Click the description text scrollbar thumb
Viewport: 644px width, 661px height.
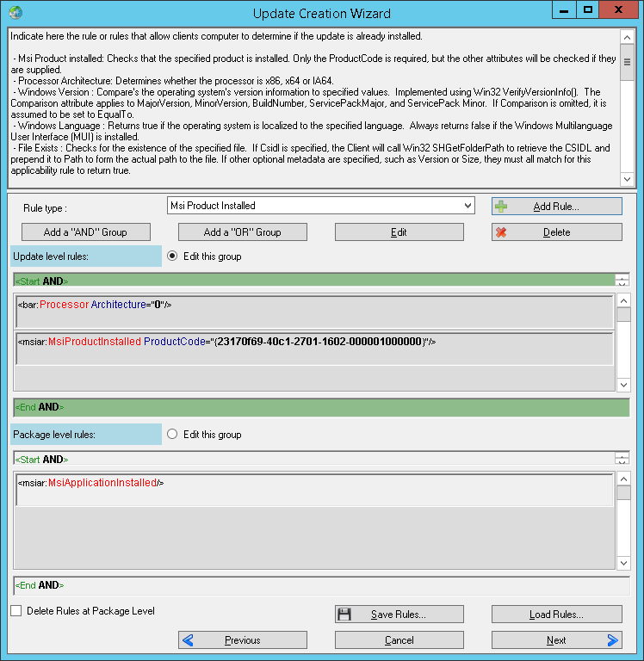(627, 62)
